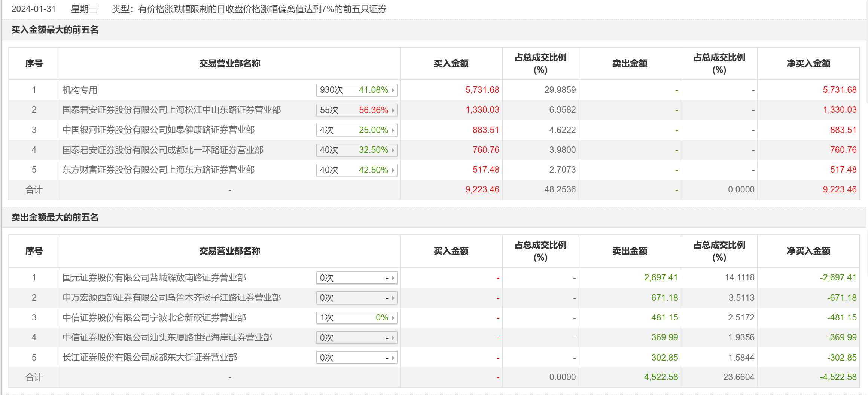Open 东方财富上海东方路证券营业部 link
This screenshot has width=868, height=395.
[x=158, y=170]
